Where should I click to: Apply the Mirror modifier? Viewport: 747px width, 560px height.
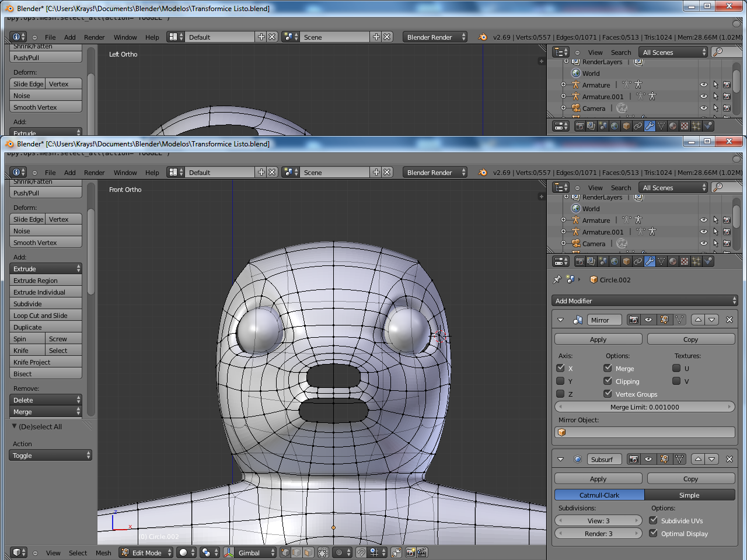click(x=598, y=339)
